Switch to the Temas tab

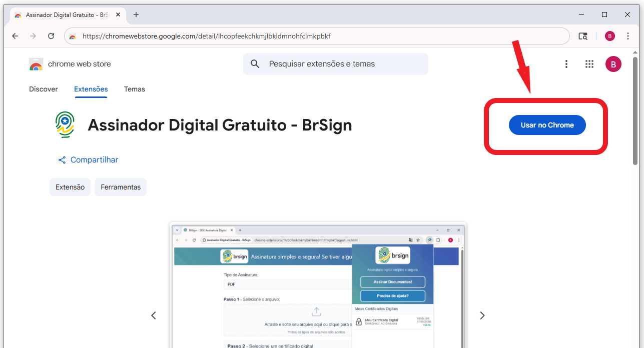pyautogui.click(x=135, y=89)
